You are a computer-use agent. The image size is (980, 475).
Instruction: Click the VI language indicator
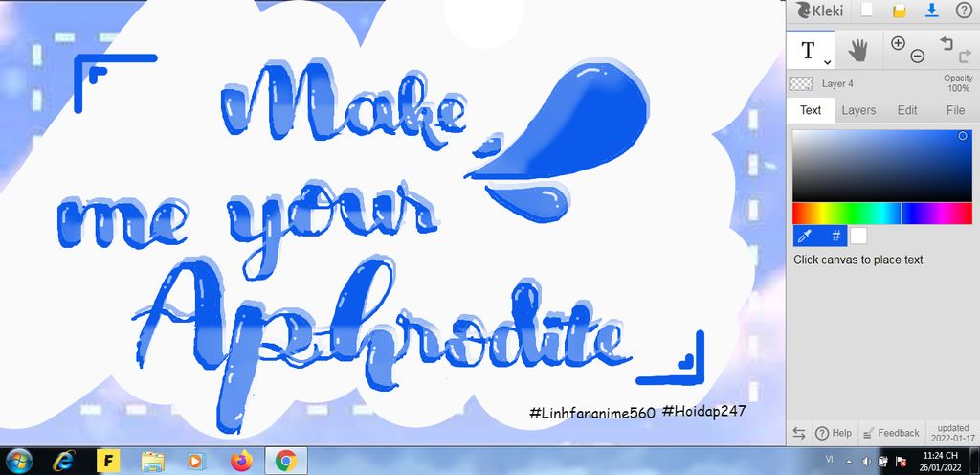pyautogui.click(x=830, y=460)
